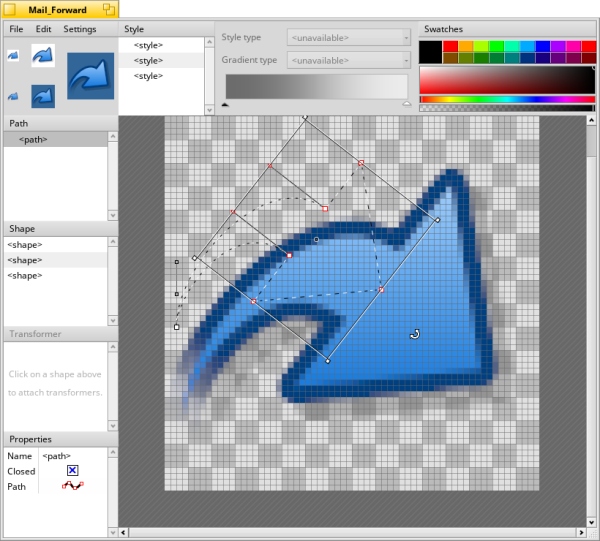600x541 pixels.
Task: Click the rainbow hue slider bar
Action: [507, 99]
